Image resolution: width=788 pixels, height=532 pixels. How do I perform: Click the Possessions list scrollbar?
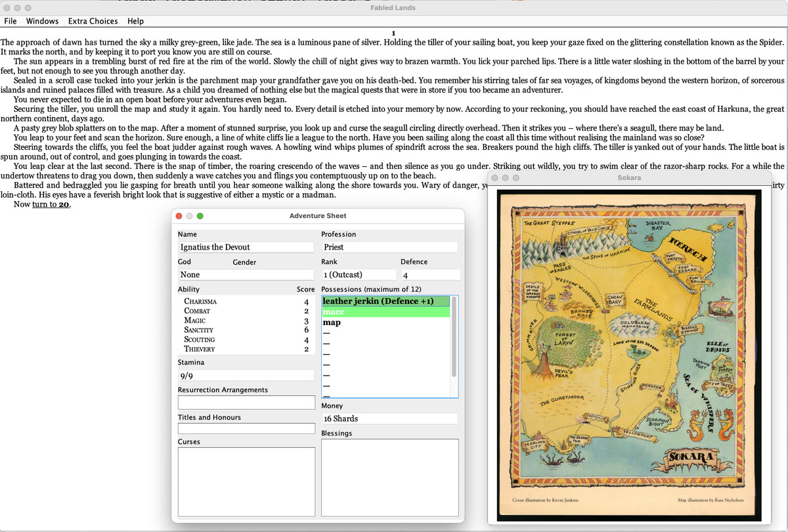(x=454, y=346)
